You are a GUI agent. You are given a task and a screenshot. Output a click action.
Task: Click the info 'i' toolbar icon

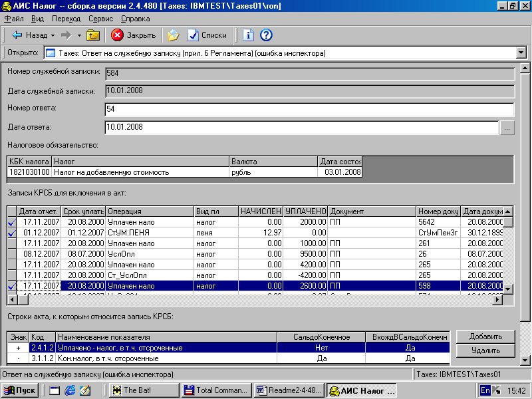coord(249,35)
